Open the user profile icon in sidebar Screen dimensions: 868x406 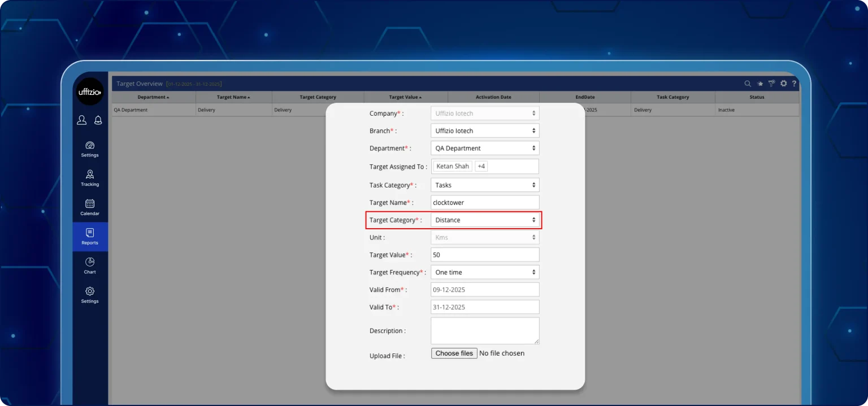82,120
